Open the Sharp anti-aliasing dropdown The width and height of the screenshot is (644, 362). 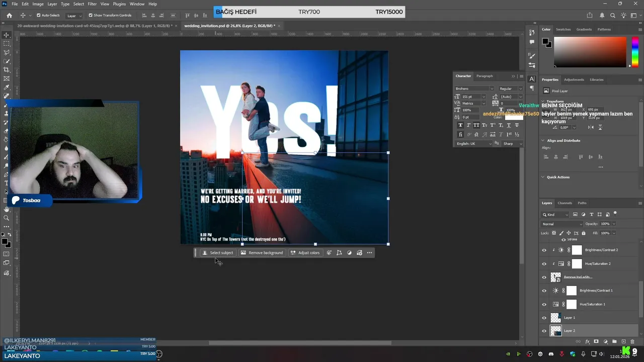[x=512, y=144]
